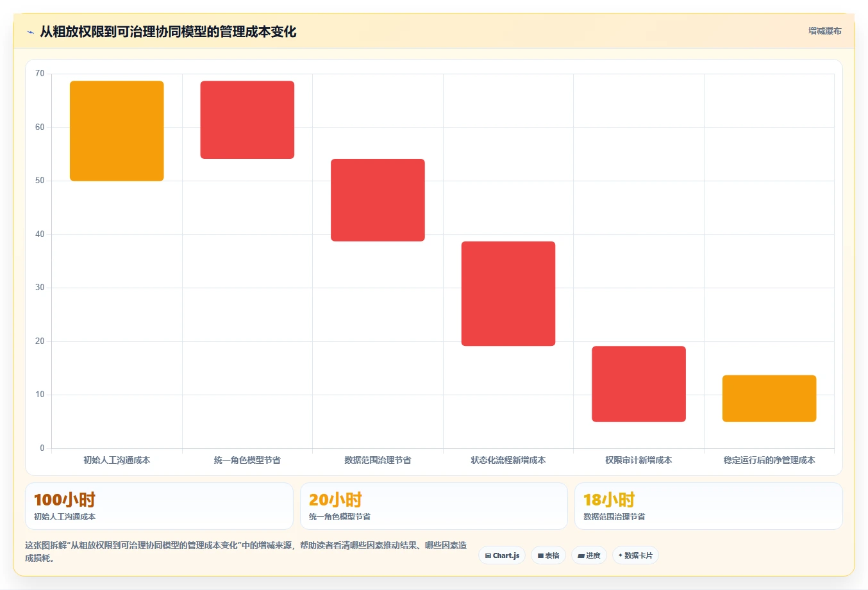Select the red 数据范围治理节省 bar
This screenshot has width=868, height=590.
(x=378, y=200)
